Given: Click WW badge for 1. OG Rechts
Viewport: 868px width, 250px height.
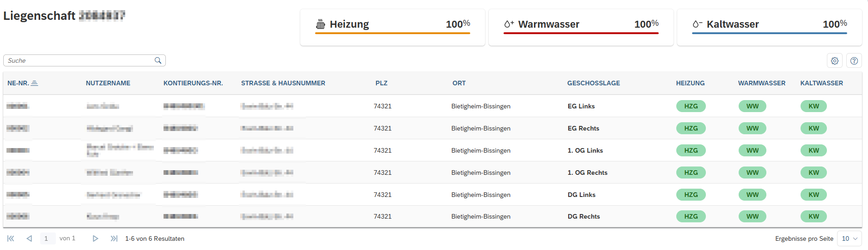Looking at the screenshot, I should 752,173.
